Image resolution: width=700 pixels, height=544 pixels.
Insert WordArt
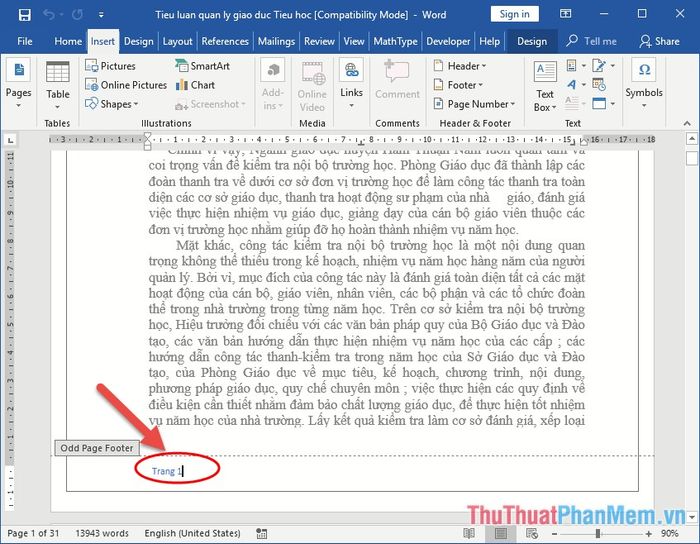(572, 85)
